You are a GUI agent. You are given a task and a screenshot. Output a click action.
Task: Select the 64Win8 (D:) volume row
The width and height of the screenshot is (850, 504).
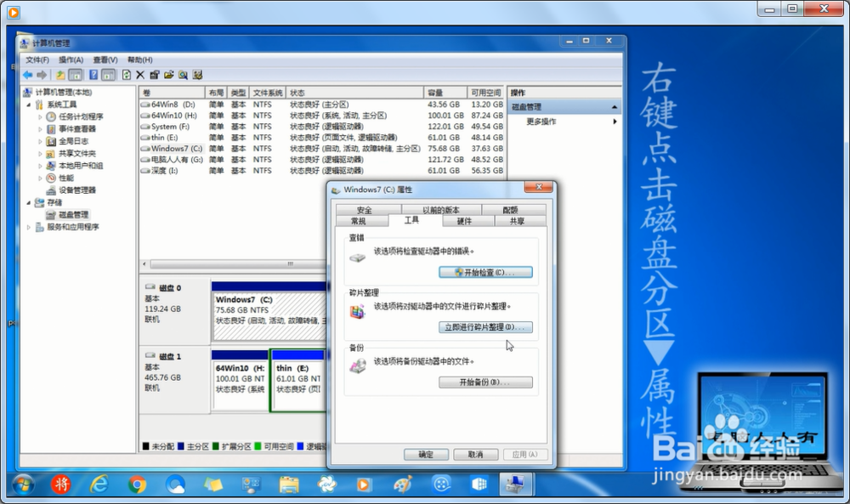pos(321,104)
